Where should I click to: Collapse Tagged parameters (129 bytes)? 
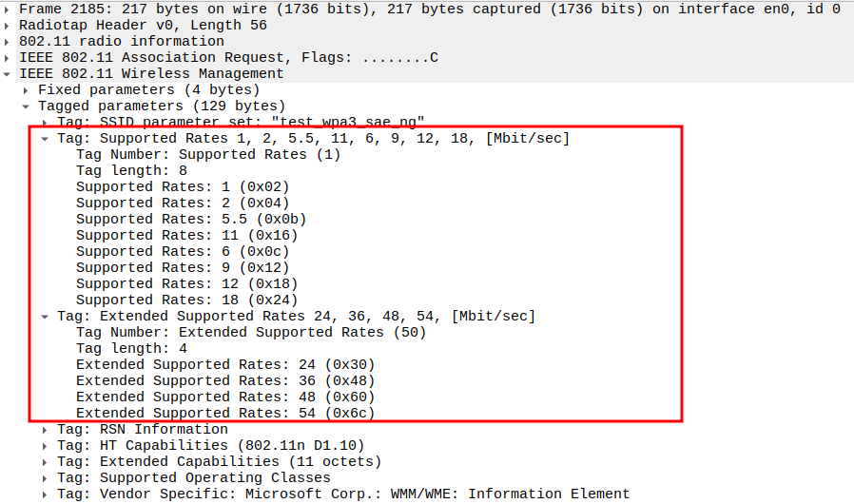[27, 107]
